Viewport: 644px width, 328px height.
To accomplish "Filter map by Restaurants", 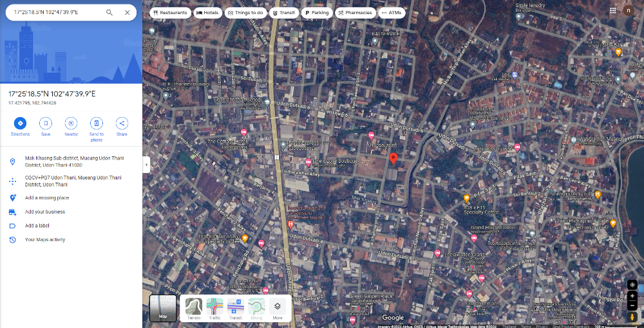I will tap(169, 13).
